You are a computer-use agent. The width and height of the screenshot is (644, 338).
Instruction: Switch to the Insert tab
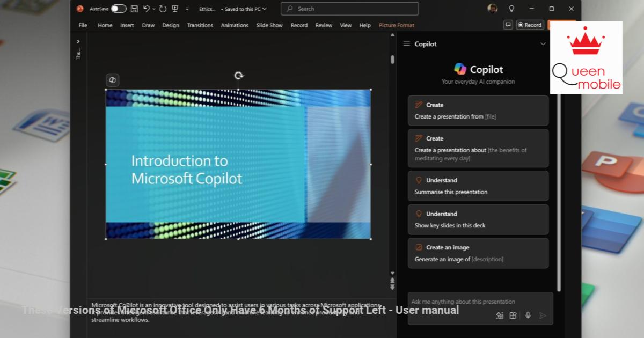tap(127, 25)
